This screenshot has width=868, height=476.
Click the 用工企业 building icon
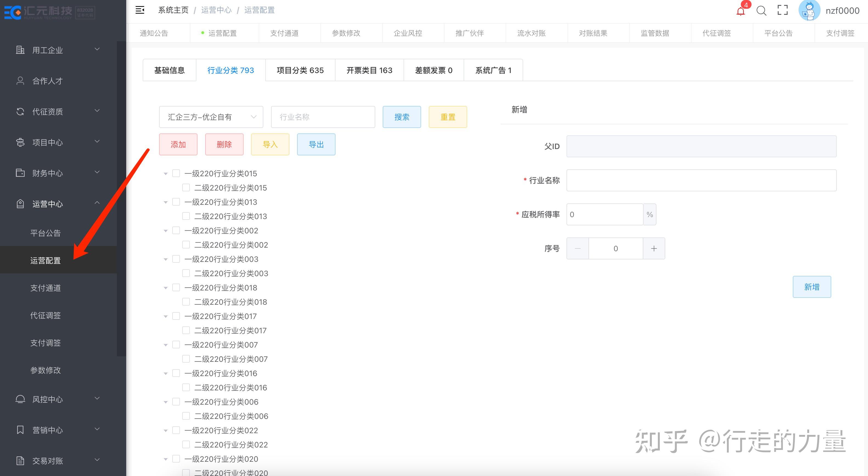click(x=20, y=50)
